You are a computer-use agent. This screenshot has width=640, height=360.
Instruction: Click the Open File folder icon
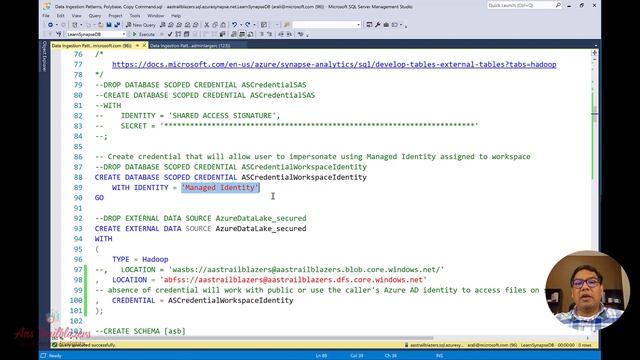[100, 25]
